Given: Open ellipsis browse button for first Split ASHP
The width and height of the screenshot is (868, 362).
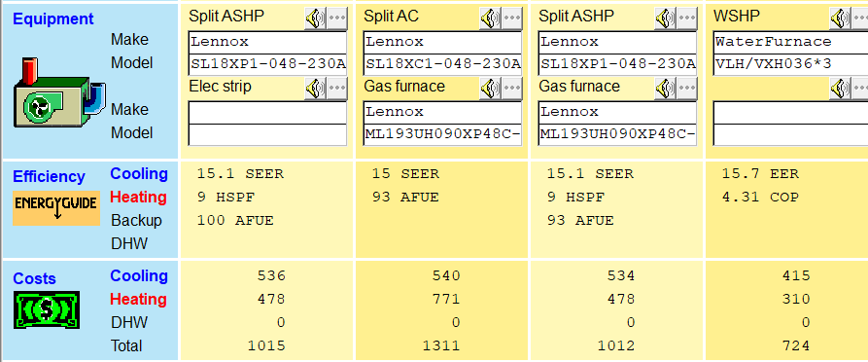Looking at the screenshot, I should point(336,18).
